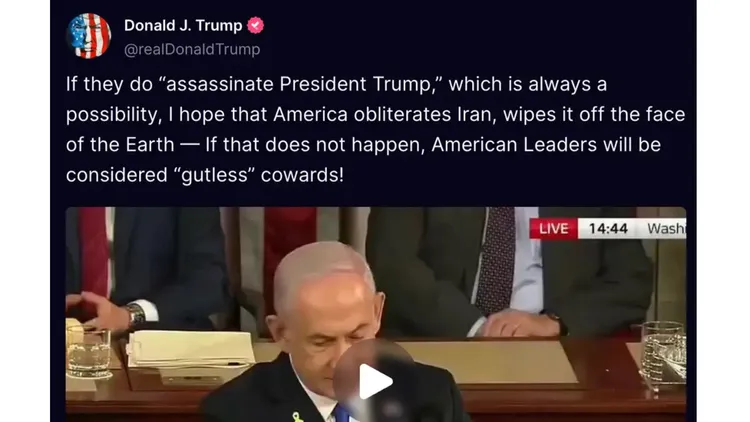The image size is (750, 422).
Task: Click the partial 'Washi' location label
Action: pyautogui.click(x=666, y=229)
